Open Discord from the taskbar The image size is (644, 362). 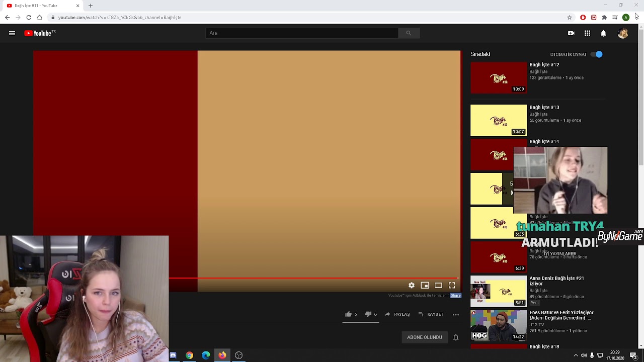pos(173,355)
